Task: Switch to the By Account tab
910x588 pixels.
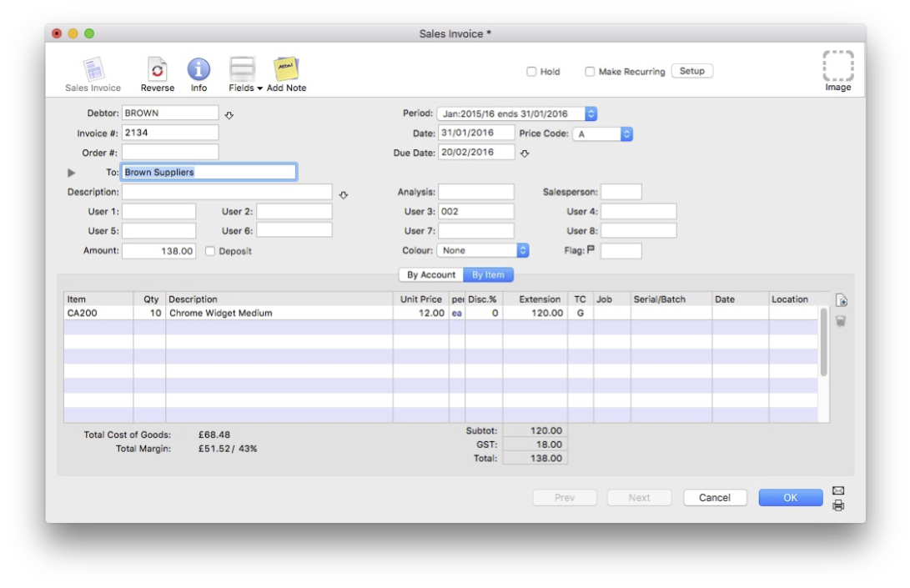Action: (431, 274)
